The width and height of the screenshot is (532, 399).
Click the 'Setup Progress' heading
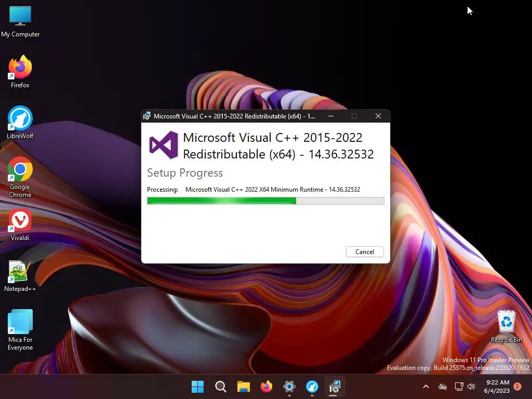click(185, 172)
